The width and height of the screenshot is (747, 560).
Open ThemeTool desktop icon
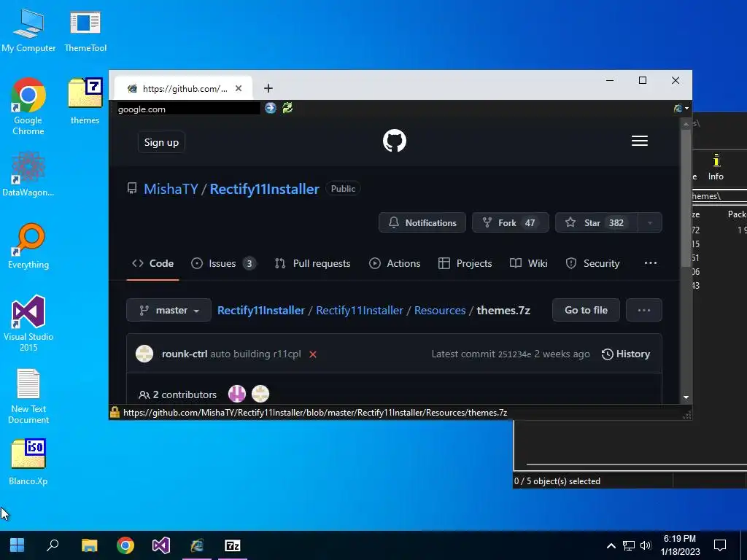pyautogui.click(x=85, y=30)
